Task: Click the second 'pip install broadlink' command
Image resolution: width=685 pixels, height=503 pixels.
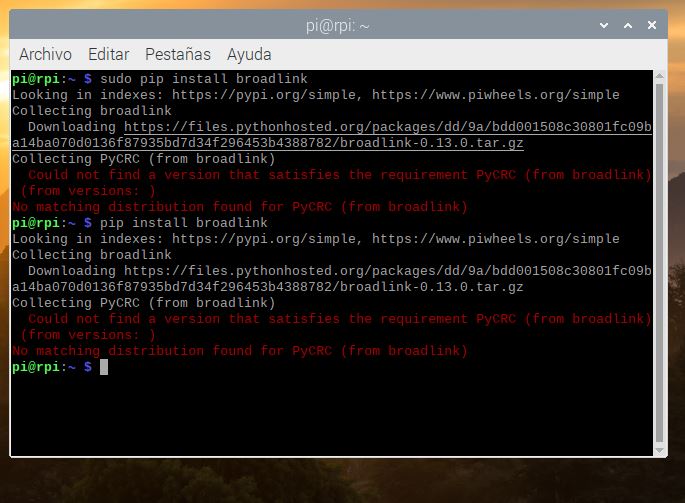Action: [183, 222]
